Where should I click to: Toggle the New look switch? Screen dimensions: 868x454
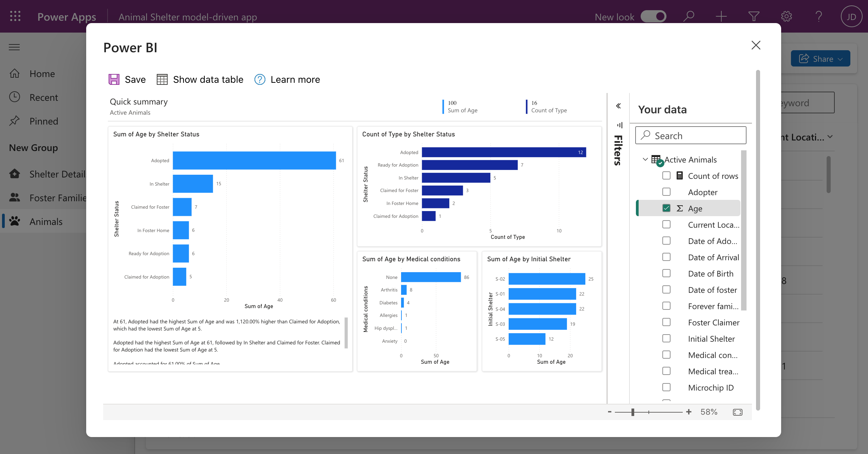click(654, 16)
